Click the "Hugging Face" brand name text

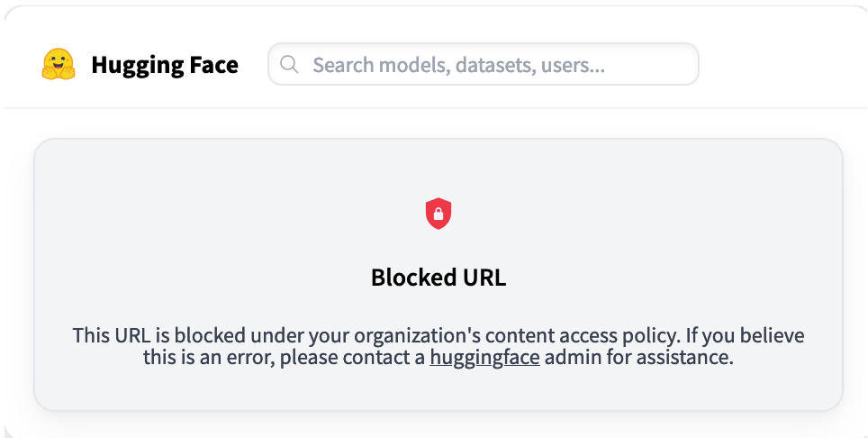[165, 65]
